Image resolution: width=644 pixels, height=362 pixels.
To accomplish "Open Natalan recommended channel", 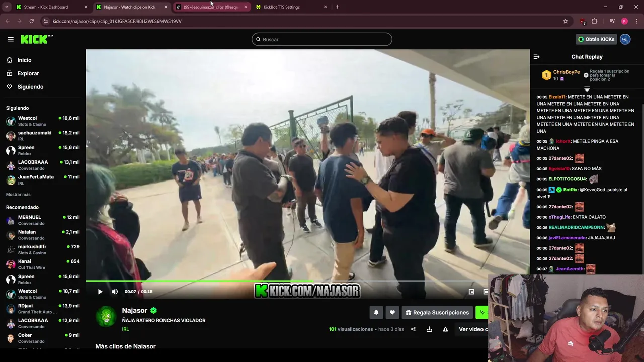I will click(x=43, y=235).
